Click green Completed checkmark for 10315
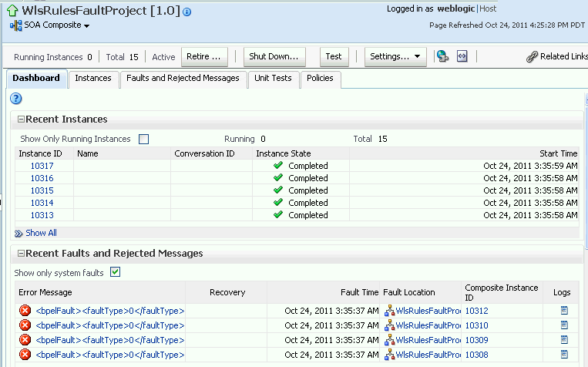Screen dimensions: 588x367 tap(278, 190)
